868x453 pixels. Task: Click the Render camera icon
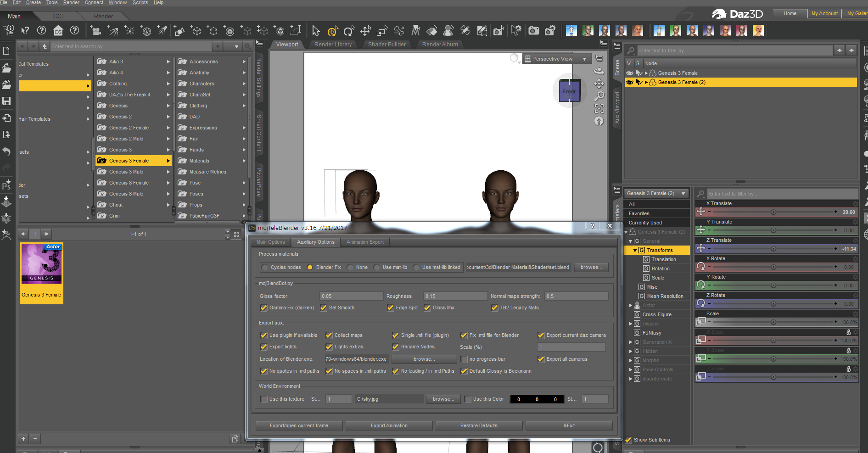tap(533, 31)
